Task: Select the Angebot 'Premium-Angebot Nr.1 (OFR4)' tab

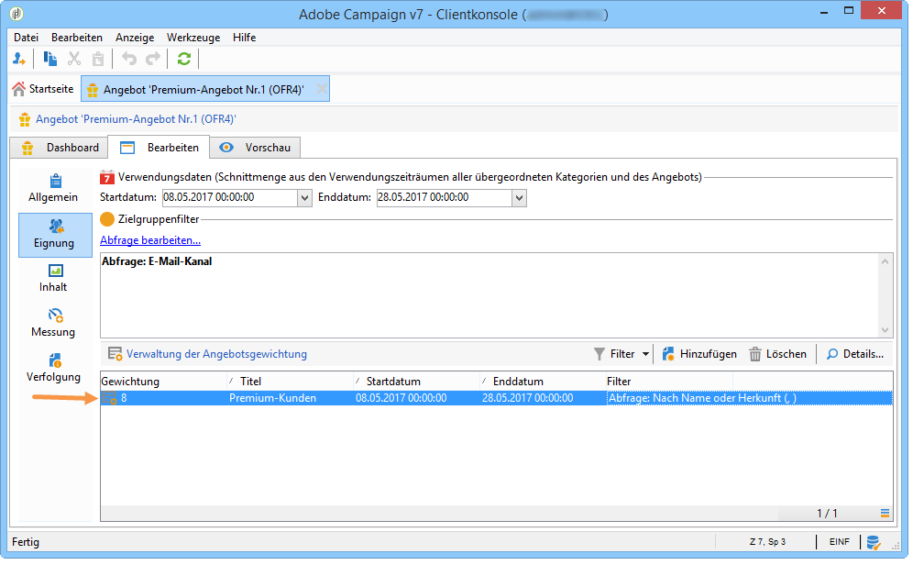Action: click(203, 89)
